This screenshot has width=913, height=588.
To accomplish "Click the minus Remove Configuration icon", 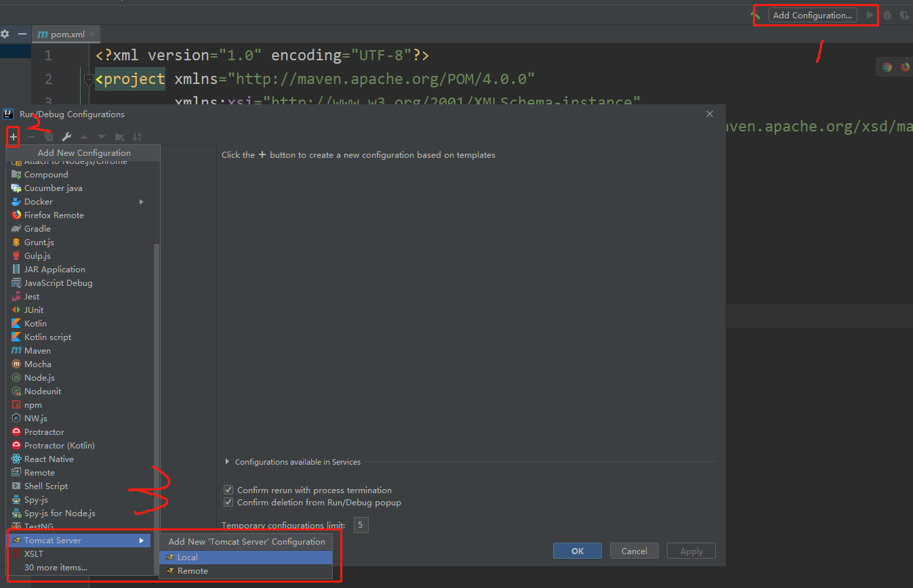I will point(31,137).
